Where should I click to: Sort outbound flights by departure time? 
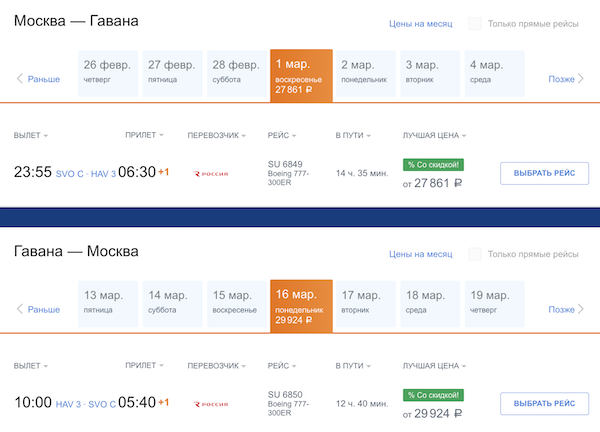pos(31,135)
